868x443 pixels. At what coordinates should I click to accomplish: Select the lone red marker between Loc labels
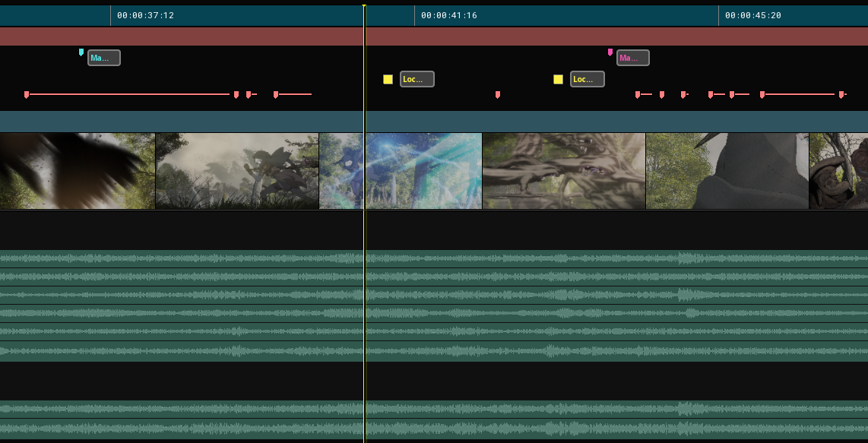pos(498,95)
